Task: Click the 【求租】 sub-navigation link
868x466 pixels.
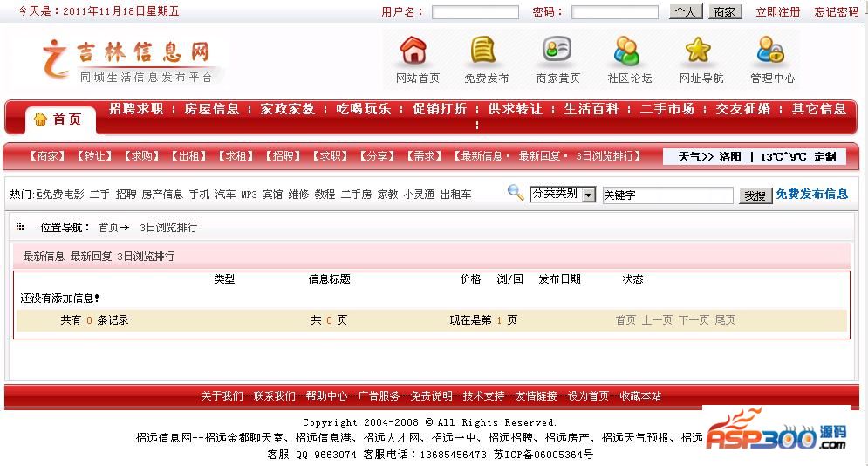Action: pos(236,156)
